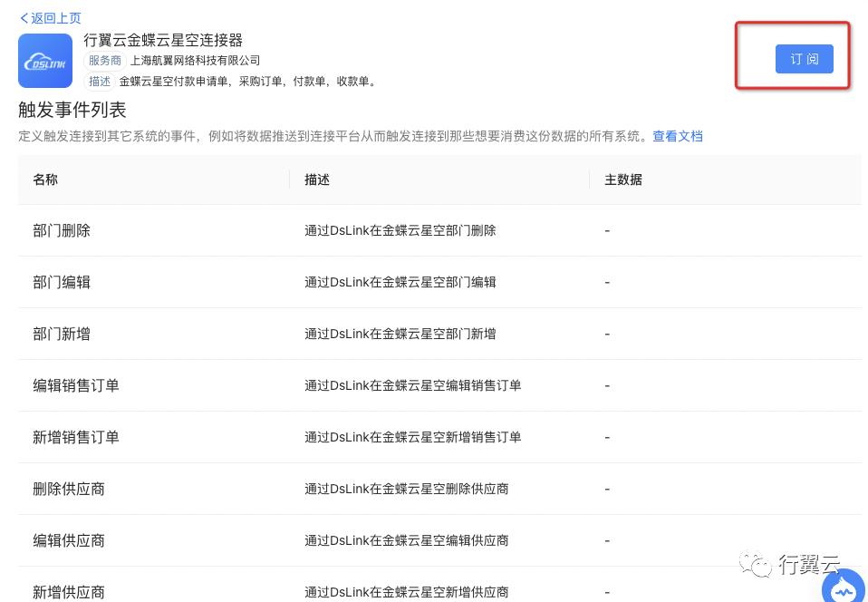868x602 pixels.
Task: Click the dash in 部门新增 row's 主数据 column
Action: coord(607,334)
